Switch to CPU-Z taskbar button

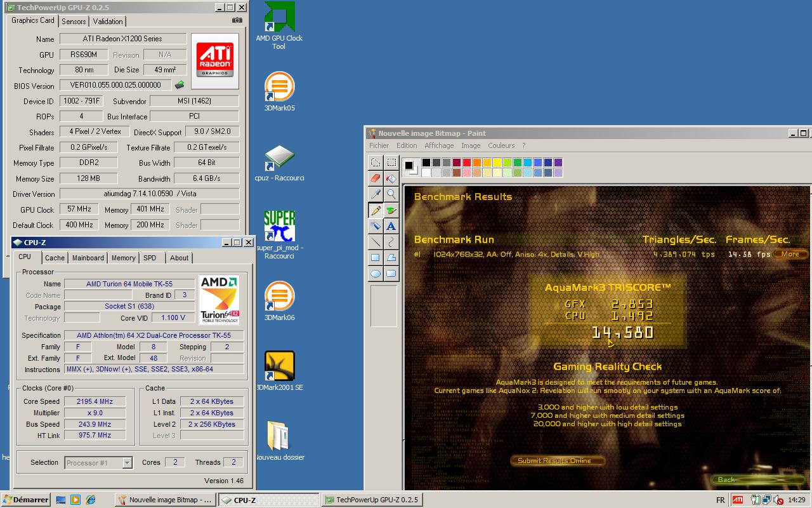click(x=269, y=500)
